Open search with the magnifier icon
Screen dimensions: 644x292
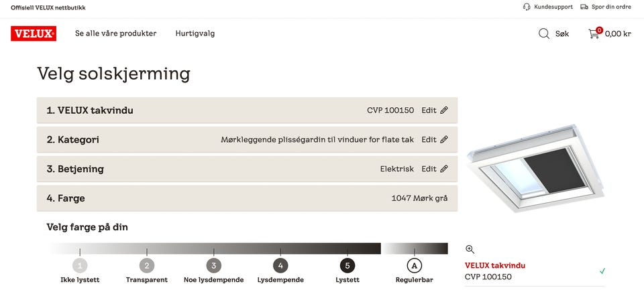544,33
